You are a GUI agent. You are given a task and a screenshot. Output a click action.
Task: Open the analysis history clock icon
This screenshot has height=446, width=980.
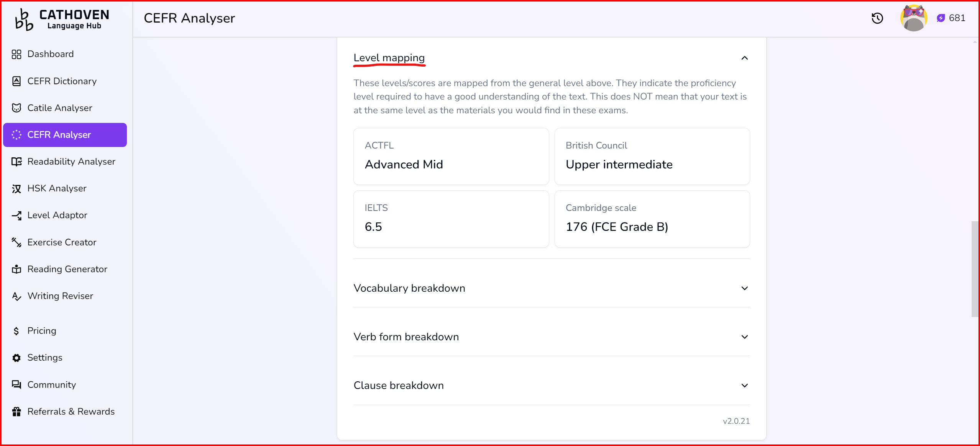[877, 18]
